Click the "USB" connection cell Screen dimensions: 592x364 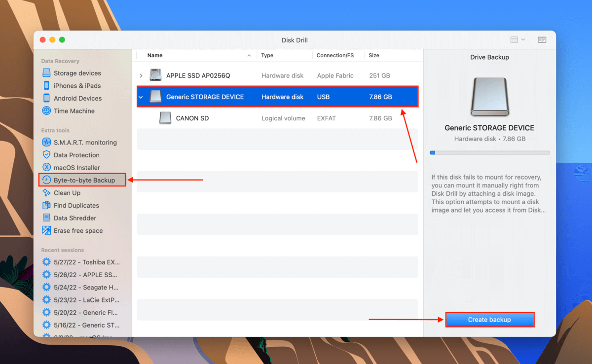(x=323, y=97)
